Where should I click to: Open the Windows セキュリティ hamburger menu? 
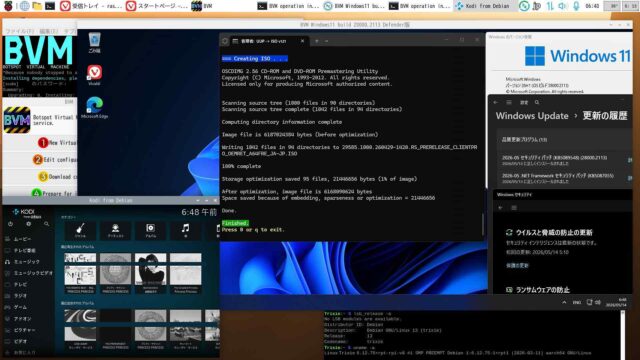coord(514,208)
